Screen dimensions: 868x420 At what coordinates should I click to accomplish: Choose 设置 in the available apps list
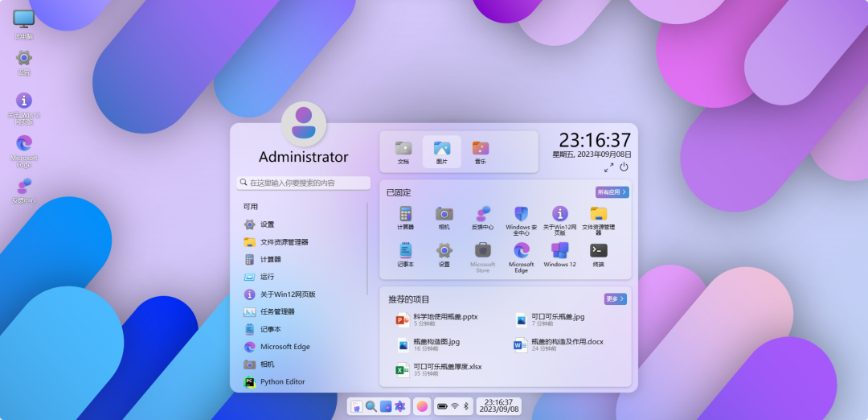point(301,224)
